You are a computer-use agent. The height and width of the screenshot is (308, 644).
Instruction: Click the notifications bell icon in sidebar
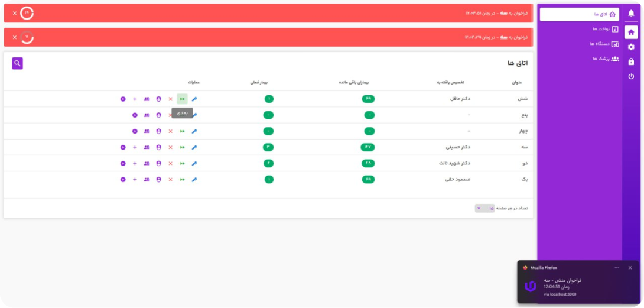[631, 13]
